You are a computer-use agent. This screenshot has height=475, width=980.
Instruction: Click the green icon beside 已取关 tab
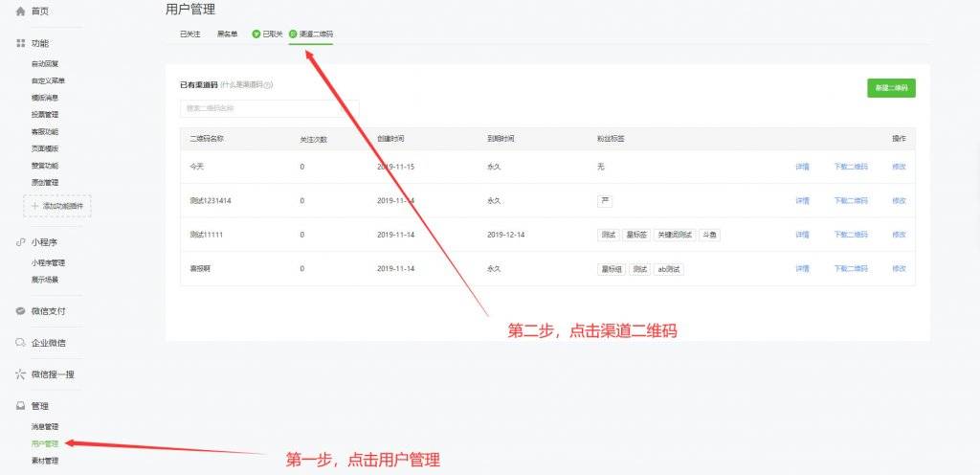(256, 34)
